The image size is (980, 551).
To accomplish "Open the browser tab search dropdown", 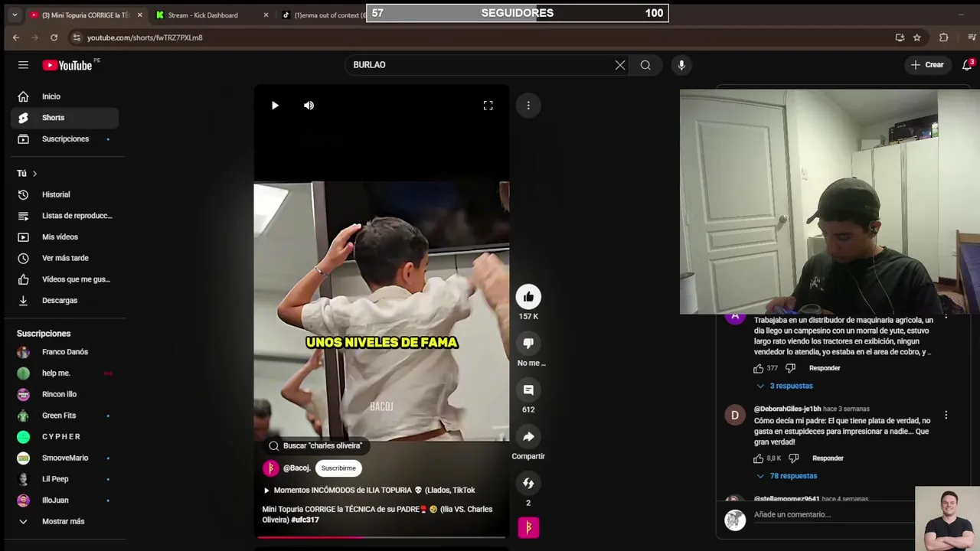I will coord(15,15).
